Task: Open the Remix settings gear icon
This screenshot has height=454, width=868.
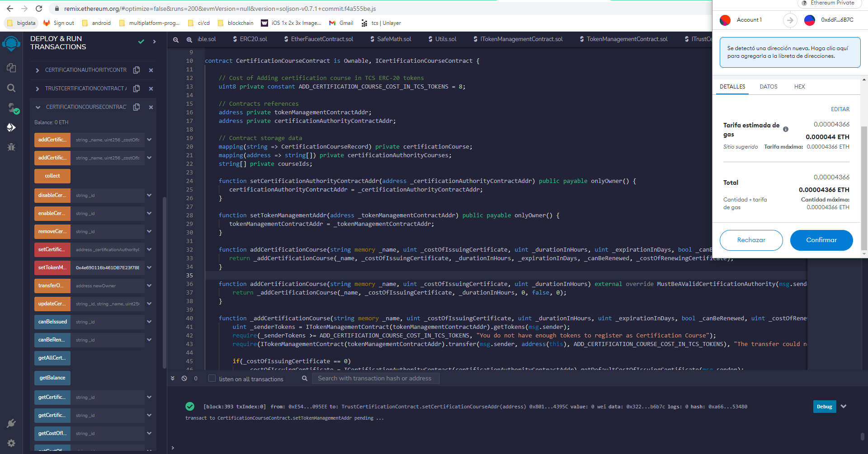Action: (11, 443)
